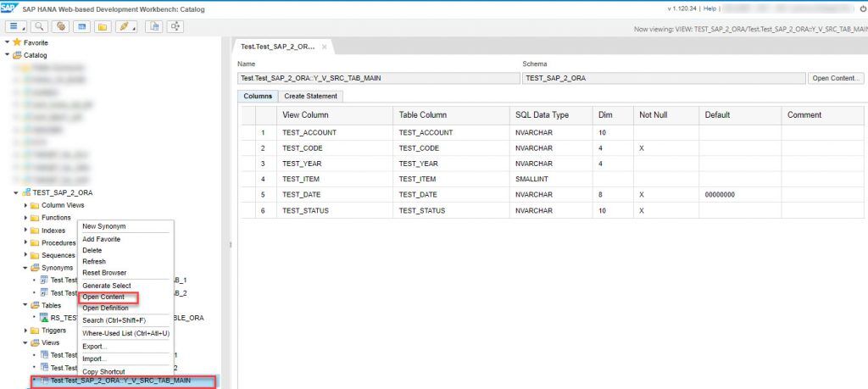Click the yellow folder toolbar icon

[102, 26]
